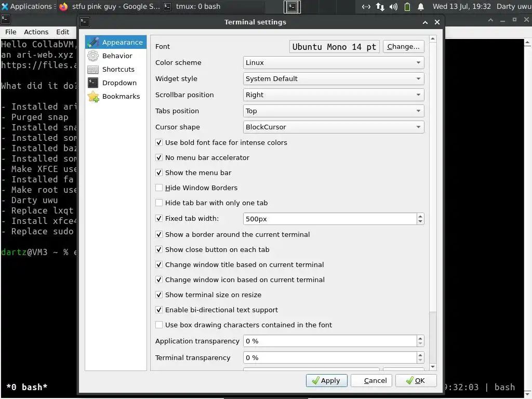Screen dimensions: 532x399
Task: Open the volume speaker tray icon
Action: click(x=393, y=6)
